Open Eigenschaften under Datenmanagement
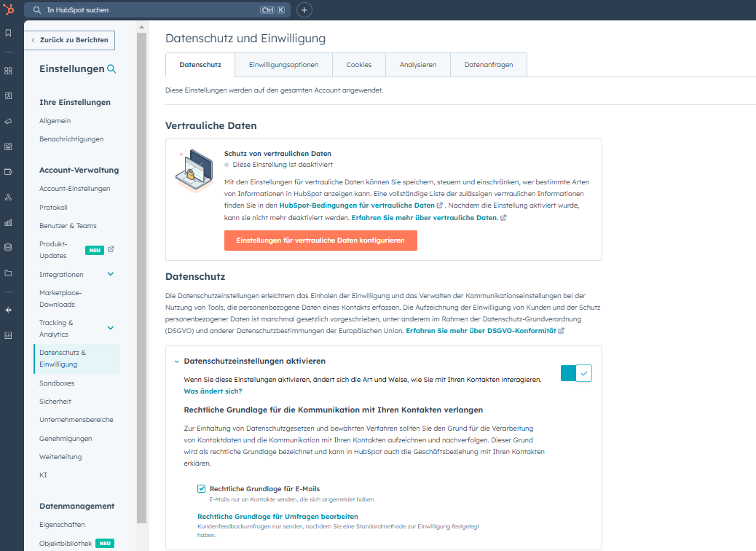The width and height of the screenshot is (756, 551). [x=62, y=525]
